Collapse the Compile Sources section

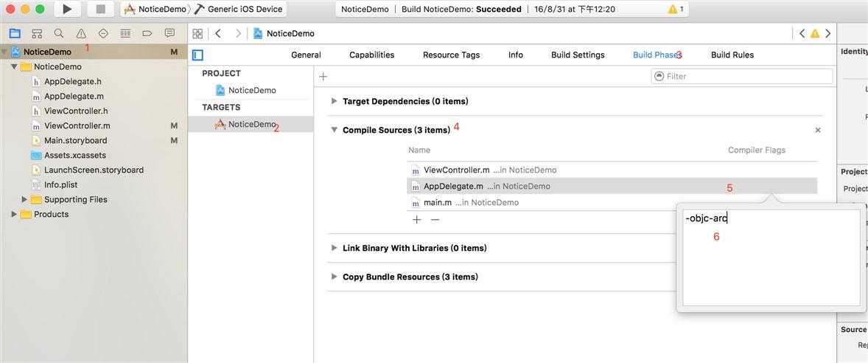[x=334, y=130]
